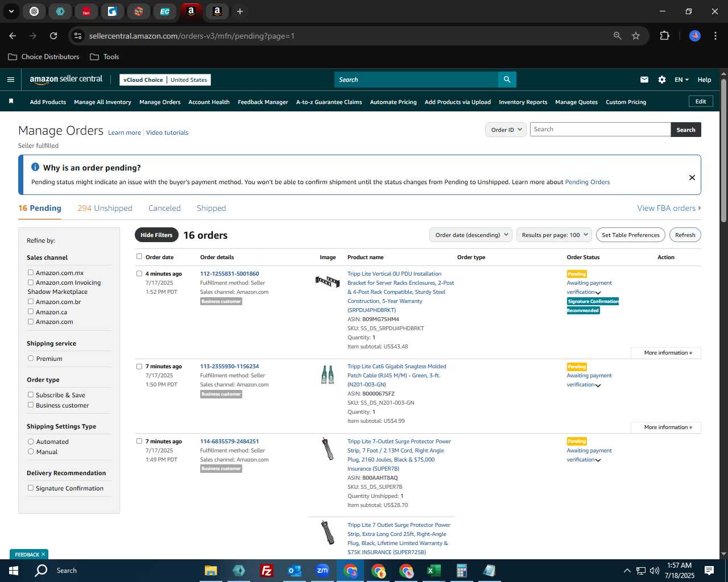Viewport: 728px width, 582px height.
Task: Close the pending order info banner
Action: (x=692, y=177)
